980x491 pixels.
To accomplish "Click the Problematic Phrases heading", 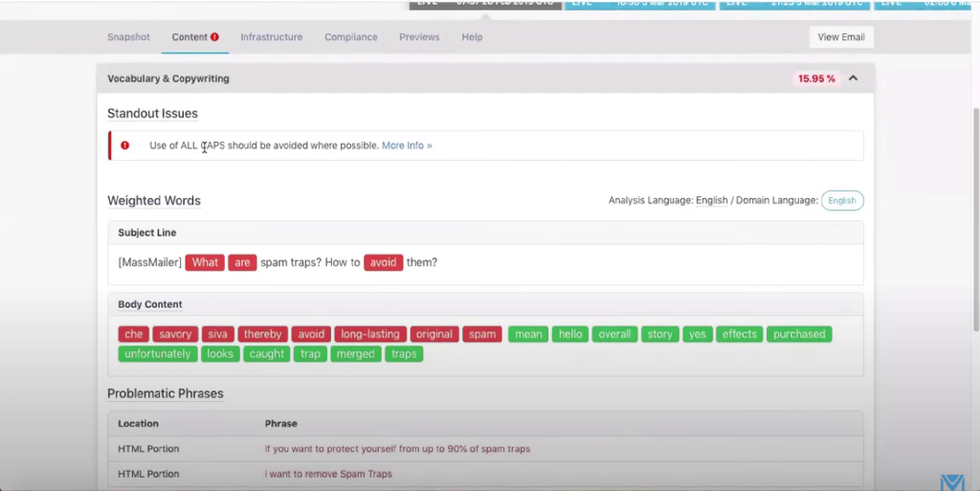I will click(x=166, y=393).
